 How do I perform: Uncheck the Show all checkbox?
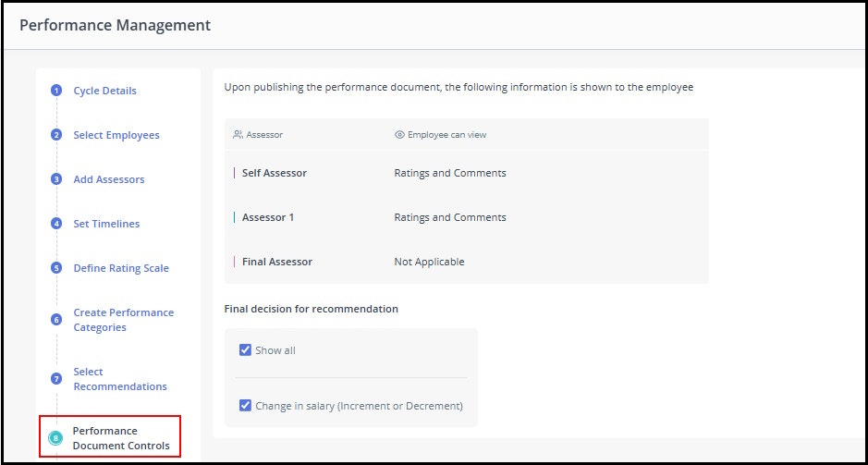click(245, 349)
